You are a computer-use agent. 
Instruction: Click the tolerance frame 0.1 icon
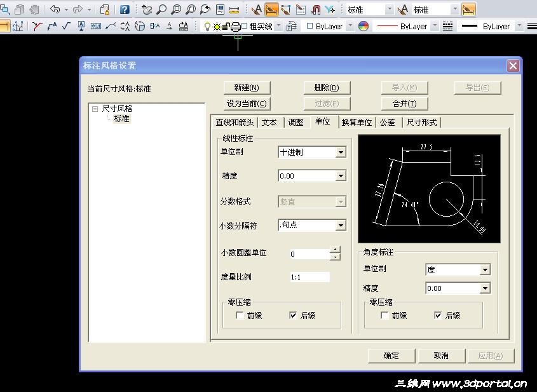(x=95, y=26)
